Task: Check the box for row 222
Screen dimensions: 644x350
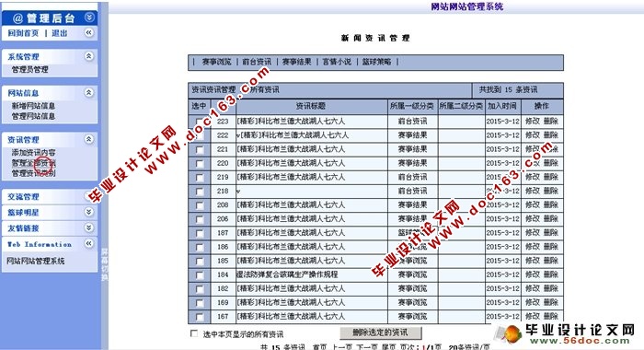Action: (x=200, y=135)
